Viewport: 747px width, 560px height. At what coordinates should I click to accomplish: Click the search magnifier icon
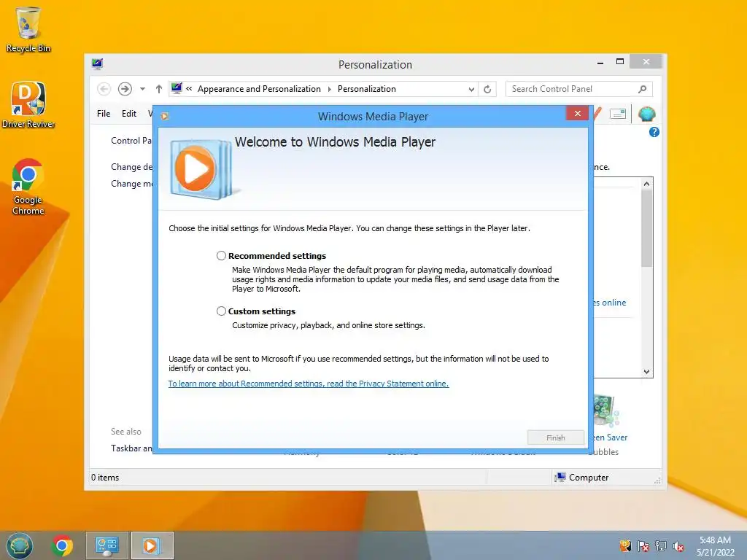[642, 89]
